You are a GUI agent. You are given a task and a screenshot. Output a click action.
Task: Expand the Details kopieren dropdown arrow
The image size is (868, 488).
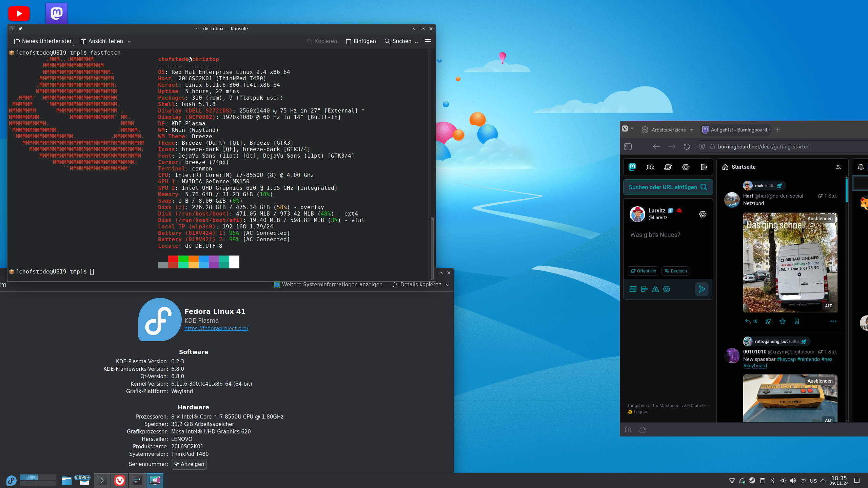coord(448,285)
